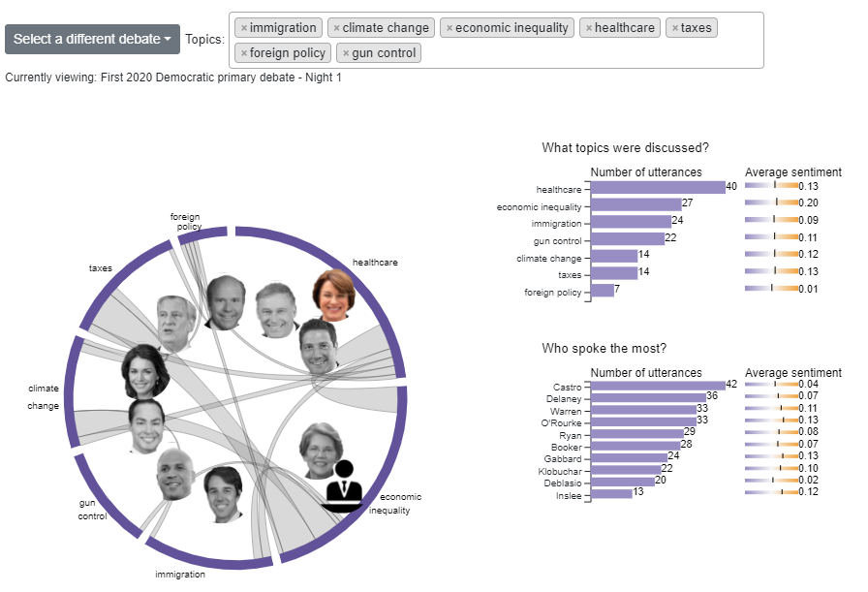Click the foreign policy sentiment gauge showing 0.01
This screenshot has width=868, height=592.
coord(771,289)
